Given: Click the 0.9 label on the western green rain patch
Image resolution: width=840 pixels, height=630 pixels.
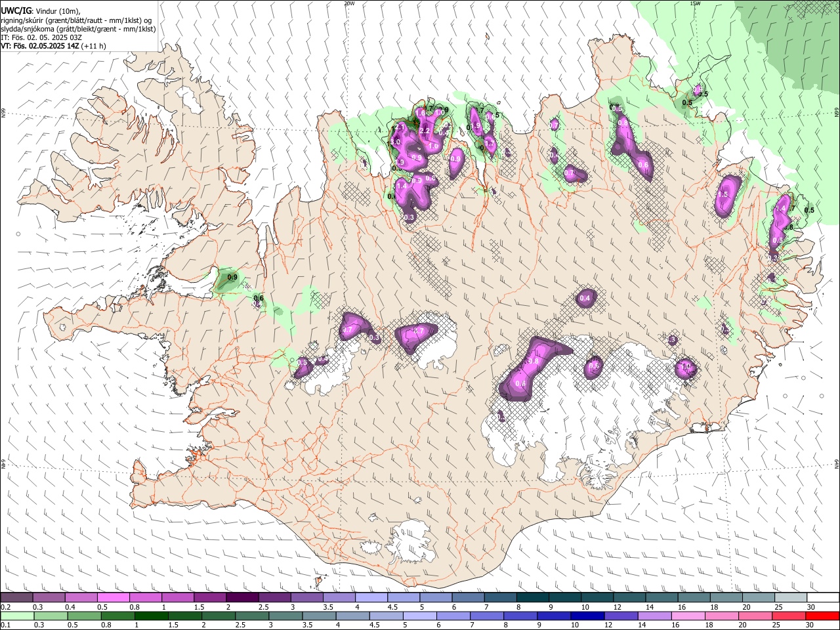Looking at the screenshot, I should pos(232,278).
